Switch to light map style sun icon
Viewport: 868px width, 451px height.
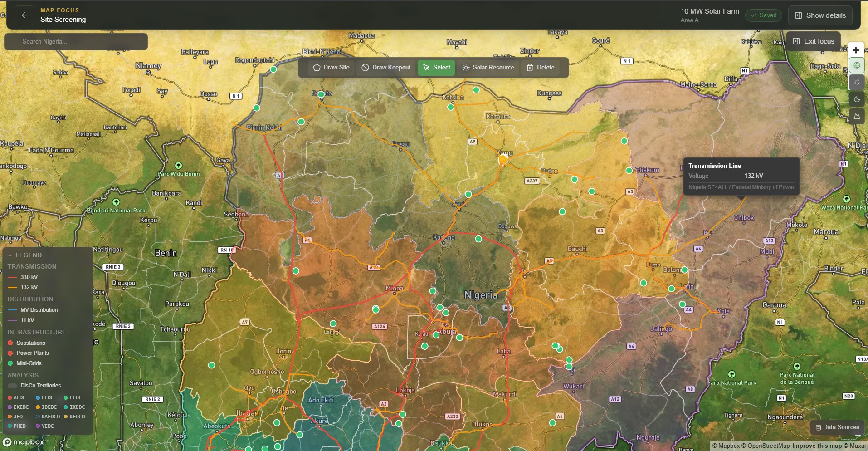coord(856,82)
